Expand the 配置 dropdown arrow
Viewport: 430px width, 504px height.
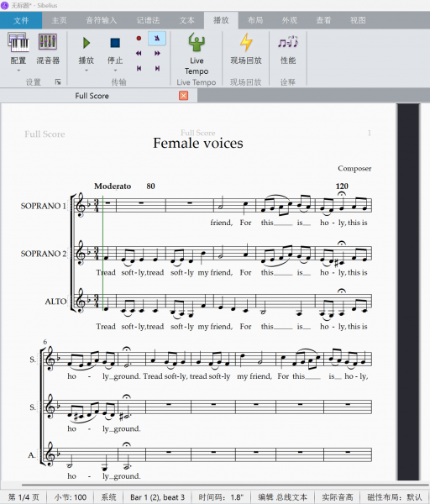(x=18, y=70)
